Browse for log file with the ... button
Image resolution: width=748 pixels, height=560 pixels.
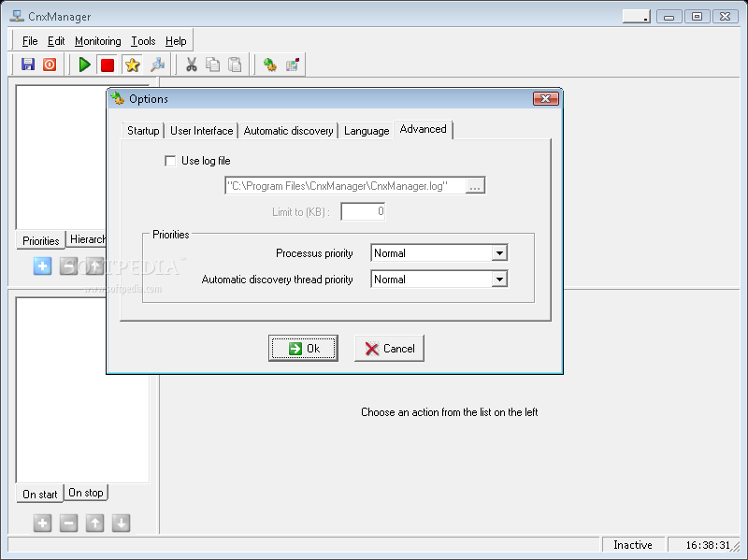(x=475, y=186)
